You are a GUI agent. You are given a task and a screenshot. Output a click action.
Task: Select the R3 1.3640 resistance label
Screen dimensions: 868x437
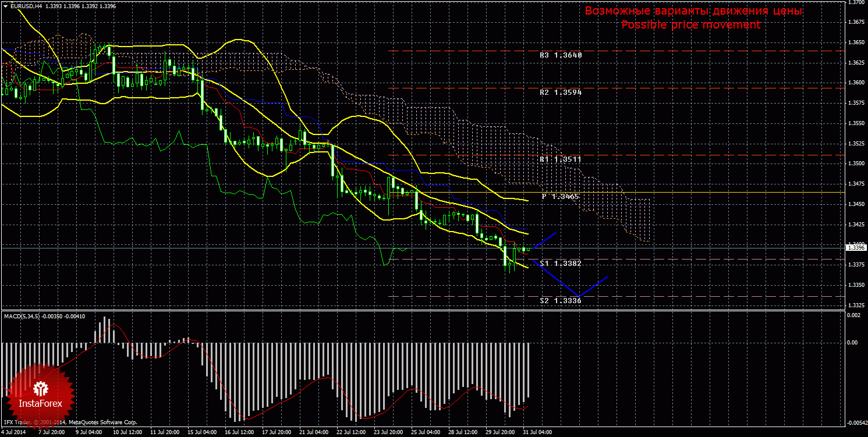coord(560,55)
